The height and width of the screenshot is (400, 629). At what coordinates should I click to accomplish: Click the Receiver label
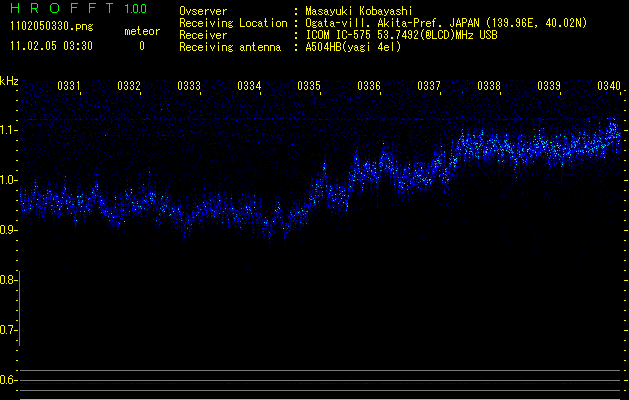pyautogui.click(x=203, y=35)
